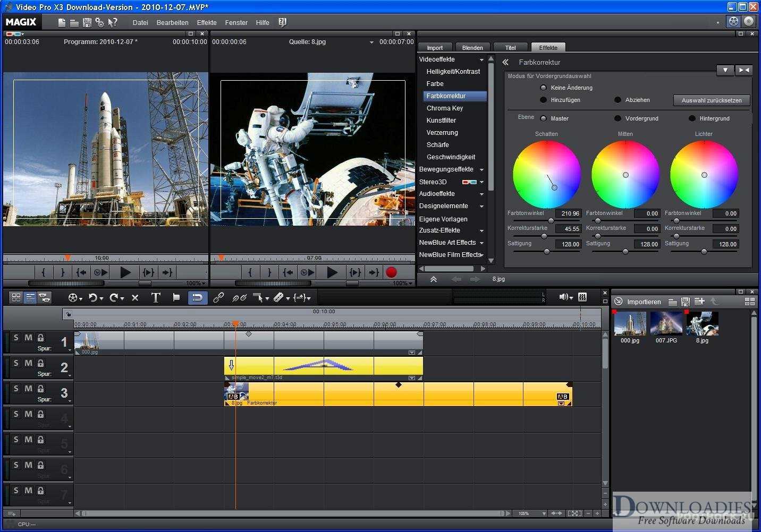Open the mouse mode selection arrow tool
761x532 pixels.
click(x=260, y=298)
